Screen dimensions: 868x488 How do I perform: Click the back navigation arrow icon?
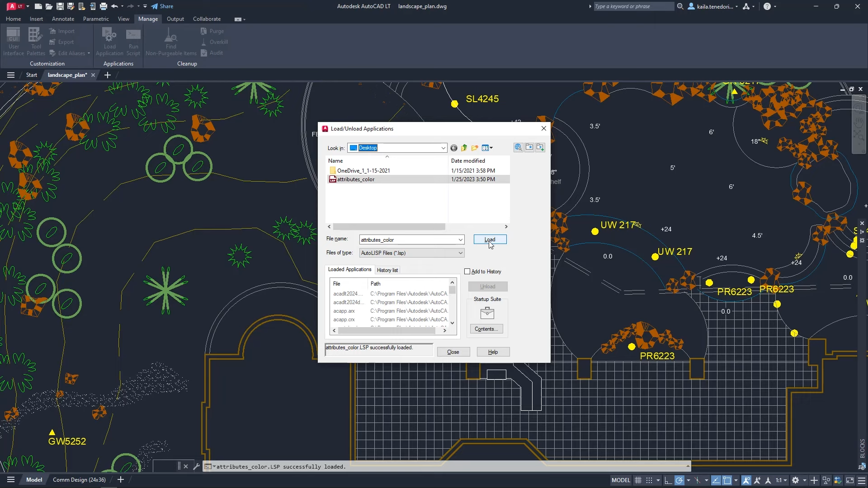point(454,148)
